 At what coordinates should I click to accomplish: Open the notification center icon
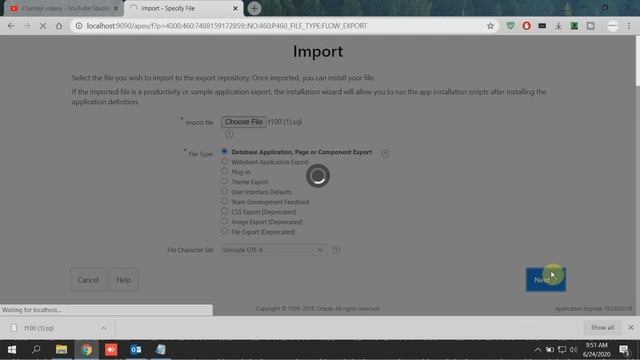(624, 350)
